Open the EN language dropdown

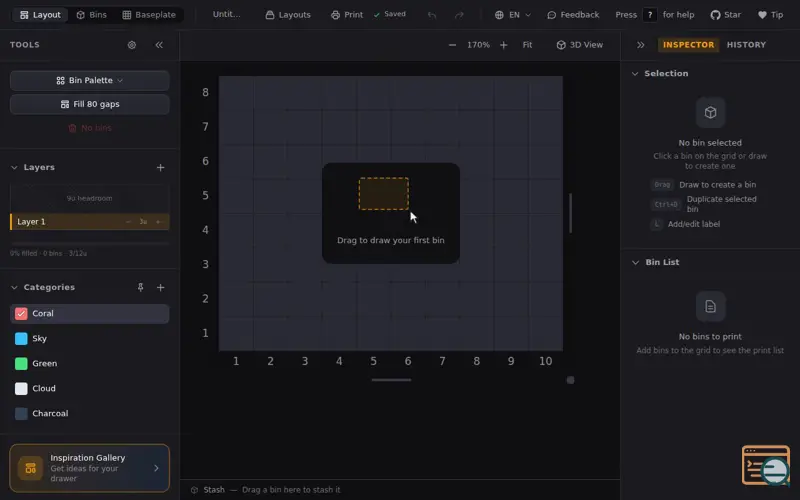pos(513,15)
